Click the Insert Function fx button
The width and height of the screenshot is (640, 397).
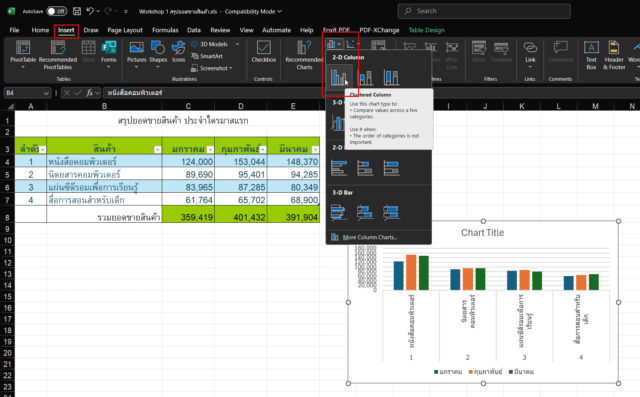[x=90, y=93]
